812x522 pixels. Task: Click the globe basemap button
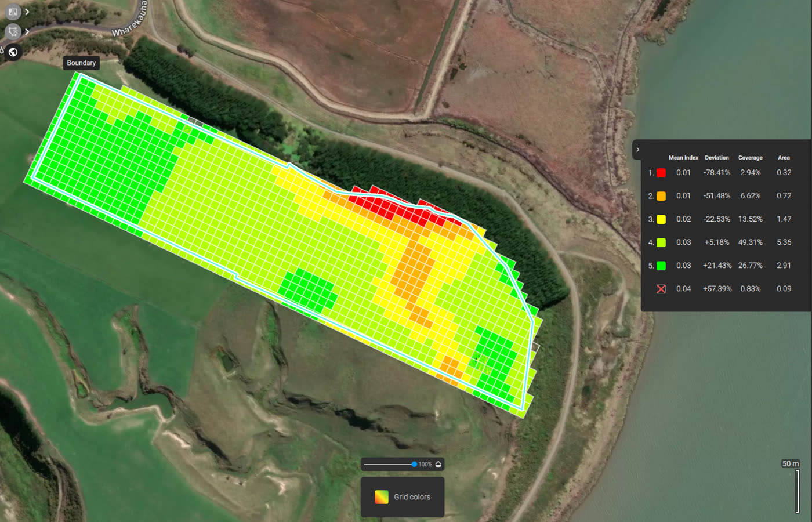coord(13,52)
